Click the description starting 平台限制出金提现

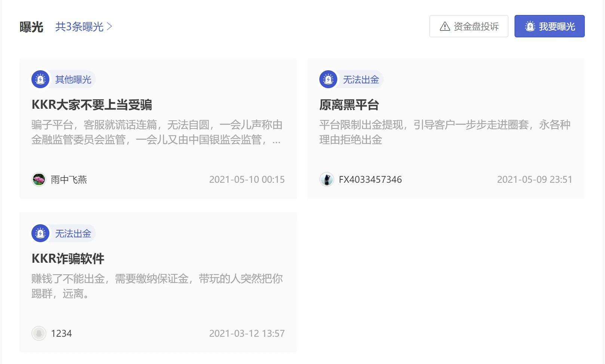(x=445, y=132)
